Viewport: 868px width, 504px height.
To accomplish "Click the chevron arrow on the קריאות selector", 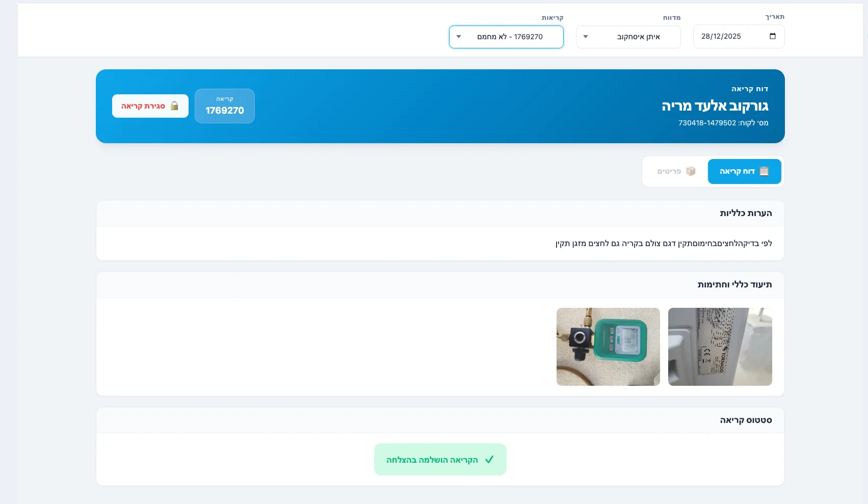I will 459,37.
